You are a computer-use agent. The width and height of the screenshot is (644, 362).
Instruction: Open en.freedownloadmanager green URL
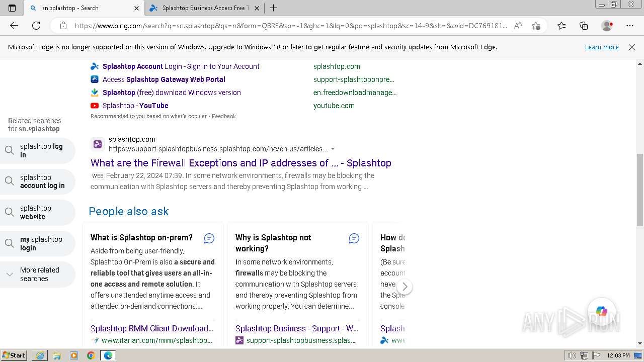(355, 93)
